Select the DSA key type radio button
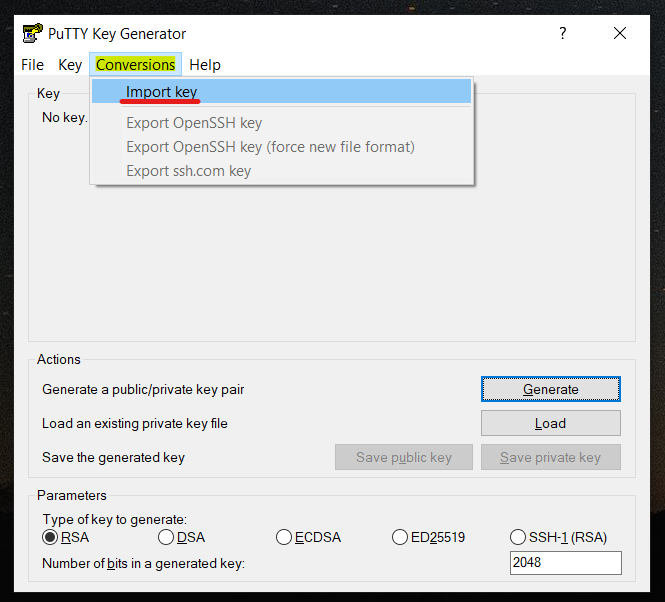The height and width of the screenshot is (602, 665). [166, 537]
